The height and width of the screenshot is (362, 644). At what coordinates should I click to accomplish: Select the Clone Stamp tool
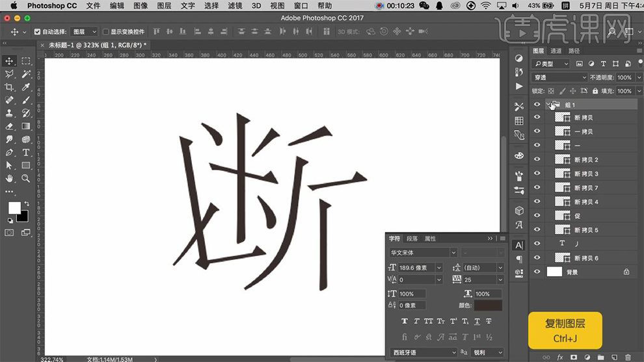[x=9, y=113]
